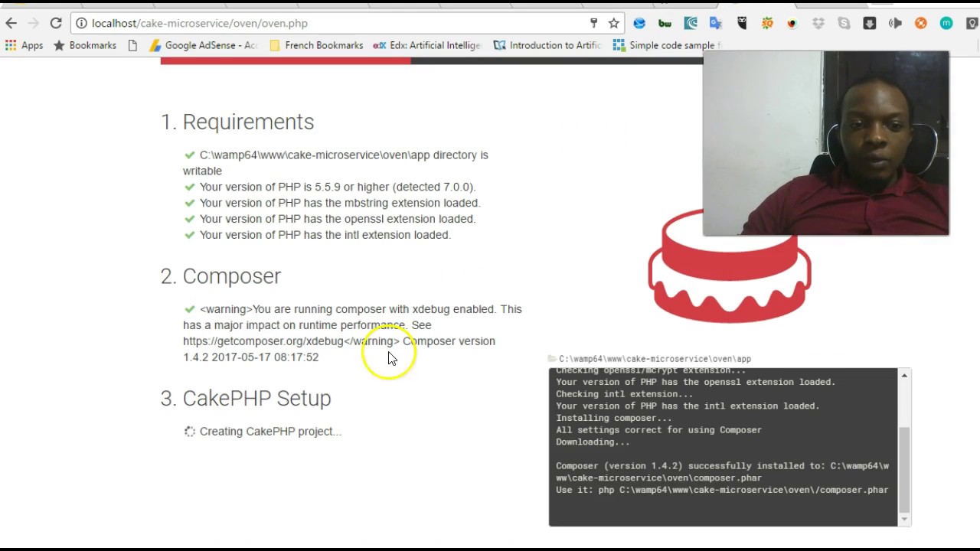Screen dimensions: 980x551
Task: Click the saved password key icon
Action: coord(593,23)
